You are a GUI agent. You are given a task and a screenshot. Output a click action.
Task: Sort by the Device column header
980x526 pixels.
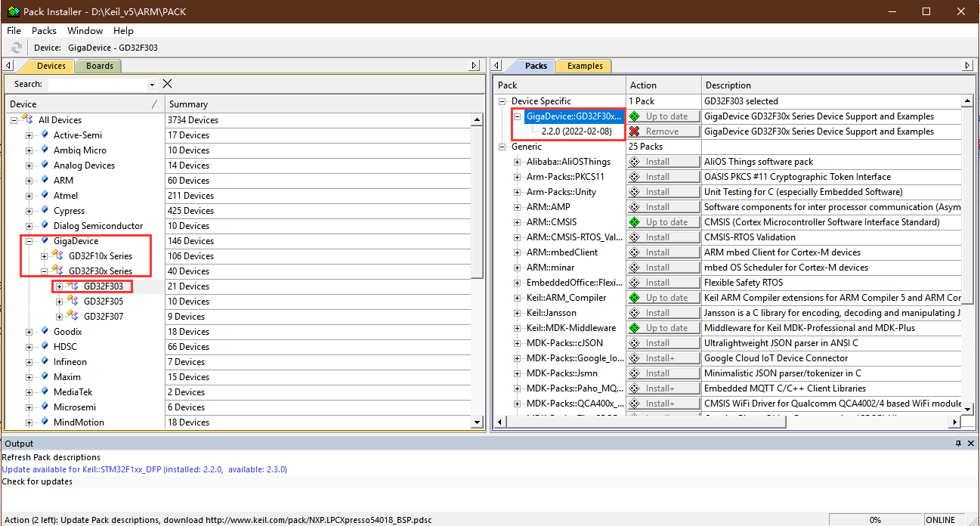pos(85,104)
